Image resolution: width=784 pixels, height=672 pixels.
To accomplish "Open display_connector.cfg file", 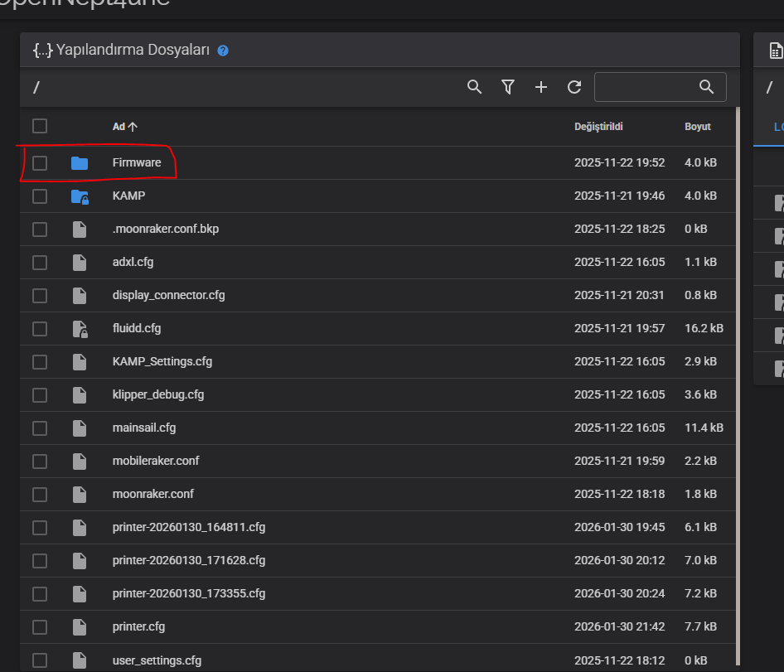I will point(168,295).
